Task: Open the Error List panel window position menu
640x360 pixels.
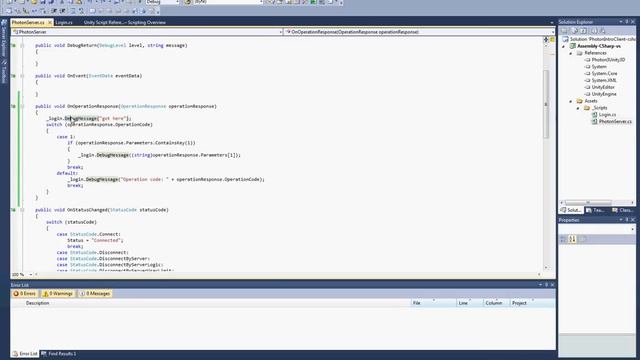Action: pyautogui.click(x=540, y=285)
